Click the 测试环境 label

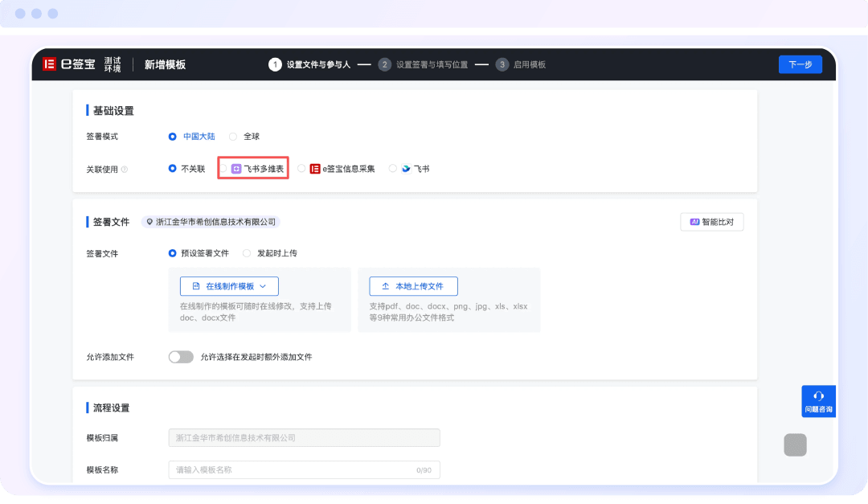pos(113,65)
